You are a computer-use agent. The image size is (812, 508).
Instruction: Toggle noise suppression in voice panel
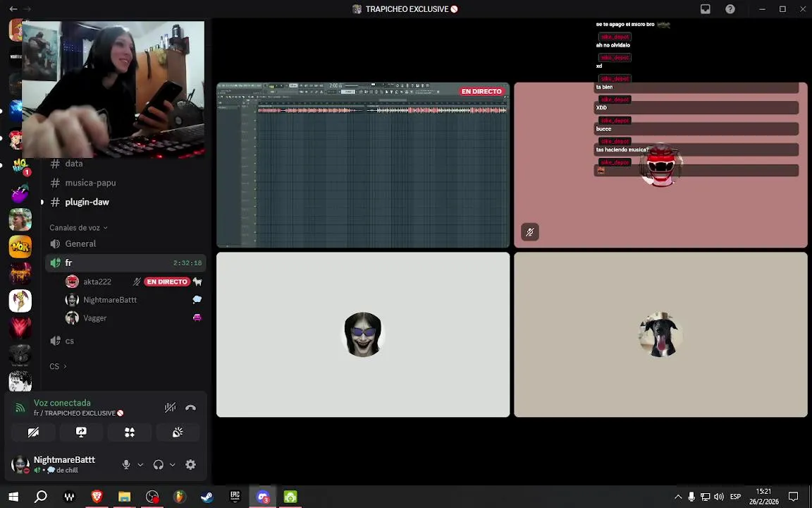pos(170,407)
